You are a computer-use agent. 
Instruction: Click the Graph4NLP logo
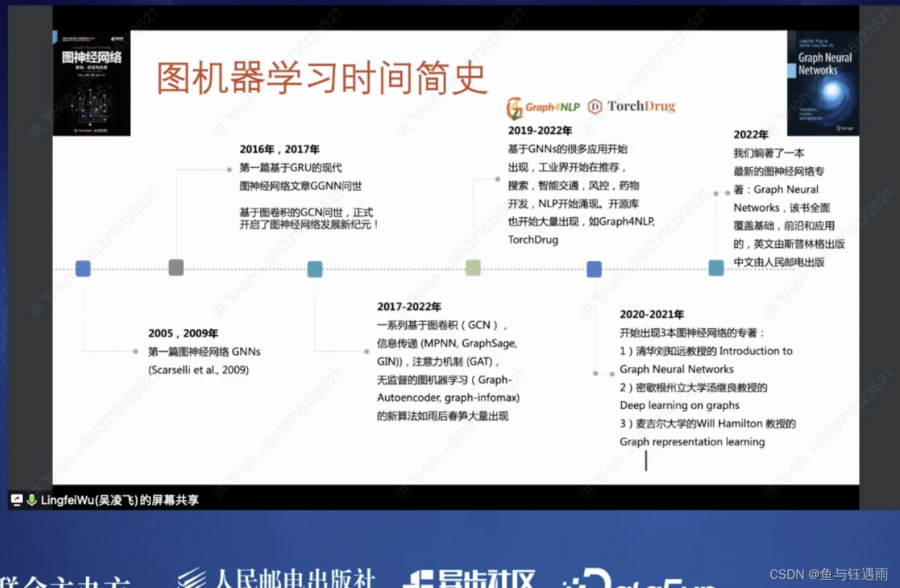(x=543, y=107)
